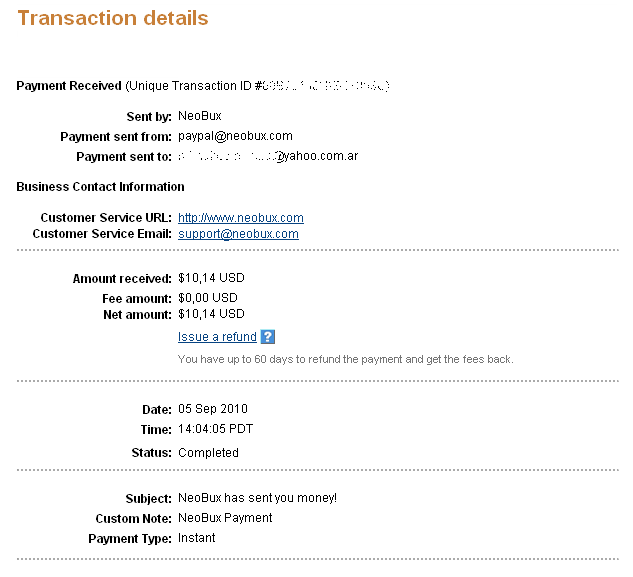Open the http://www.neobux.com customer service URL
Image resolution: width=633 pixels, height=577 pixels.
tap(241, 218)
